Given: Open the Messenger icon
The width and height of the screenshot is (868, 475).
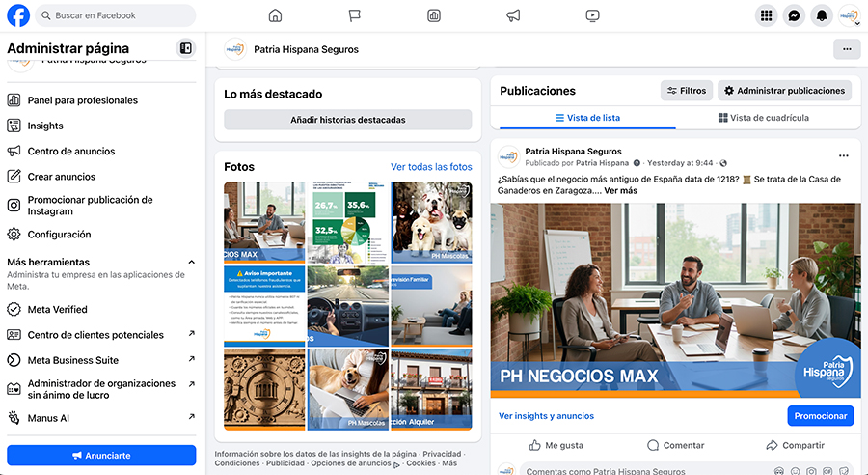Looking at the screenshot, I should pos(794,15).
